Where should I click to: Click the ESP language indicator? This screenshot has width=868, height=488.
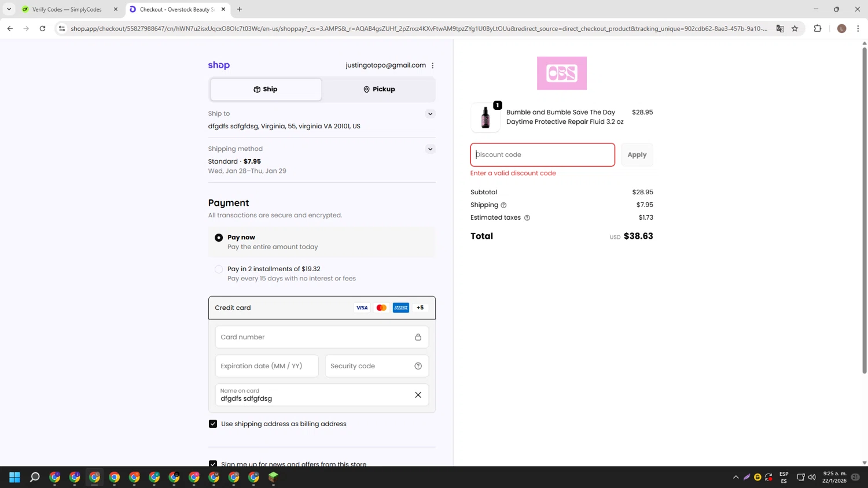784,477
